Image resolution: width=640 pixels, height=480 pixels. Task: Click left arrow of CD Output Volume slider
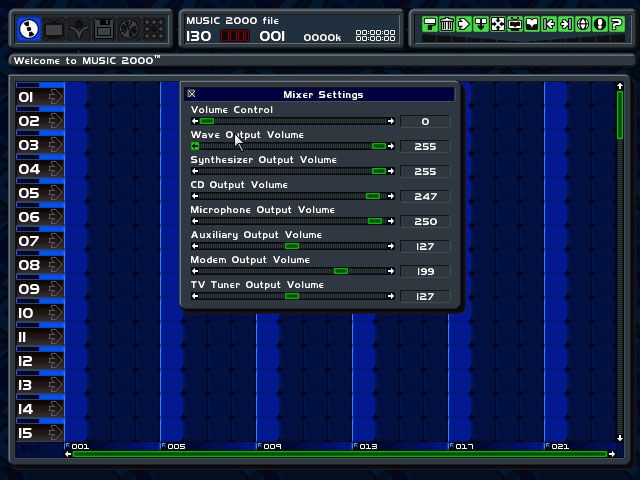195,196
